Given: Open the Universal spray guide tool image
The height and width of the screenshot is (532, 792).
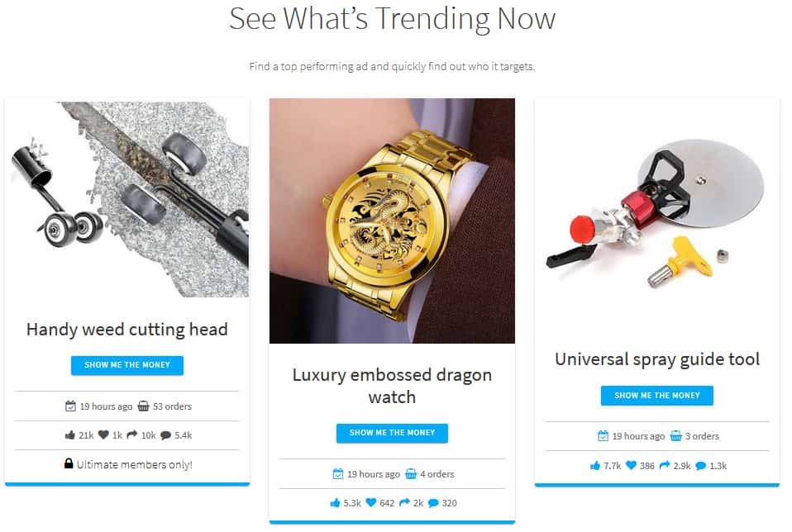Looking at the screenshot, I should click(657, 212).
